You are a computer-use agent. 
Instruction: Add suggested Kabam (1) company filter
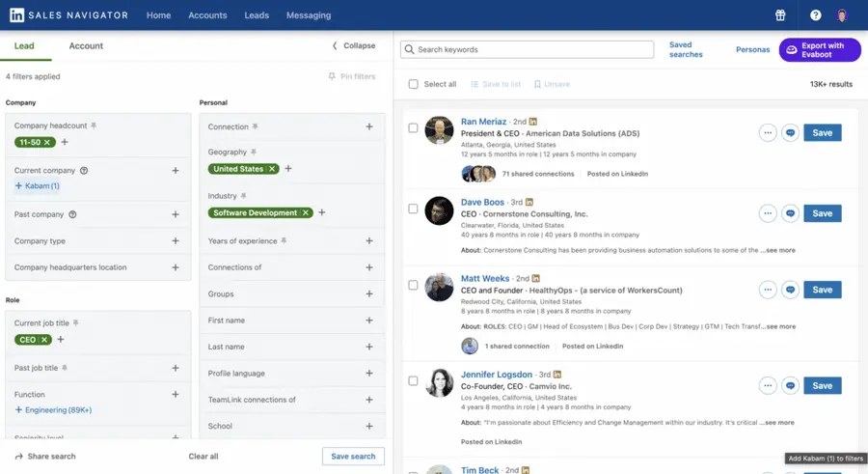pyautogui.click(x=37, y=185)
